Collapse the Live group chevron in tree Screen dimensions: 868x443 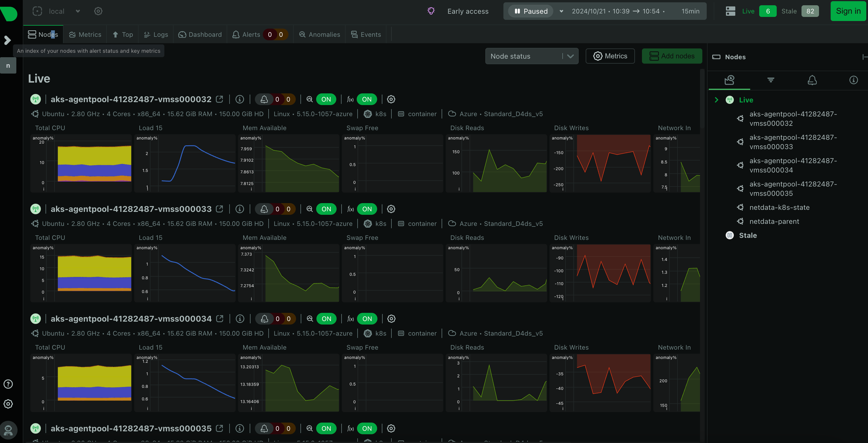716,100
